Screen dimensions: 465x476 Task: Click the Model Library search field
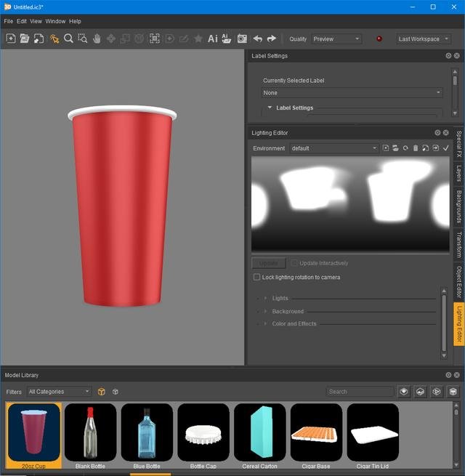[x=360, y=392]
